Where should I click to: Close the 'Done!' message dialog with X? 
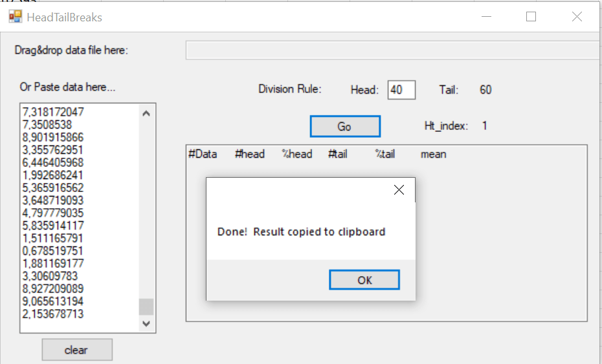[399, 189]
